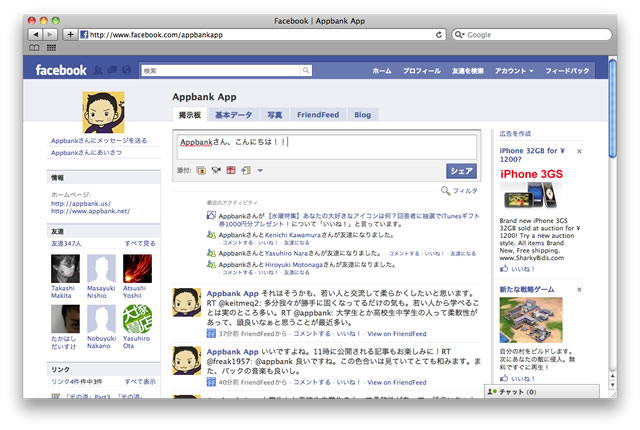640x430 pixels.
Task: Open the bookmarks book icon
Action: click(x=34, y=48)
